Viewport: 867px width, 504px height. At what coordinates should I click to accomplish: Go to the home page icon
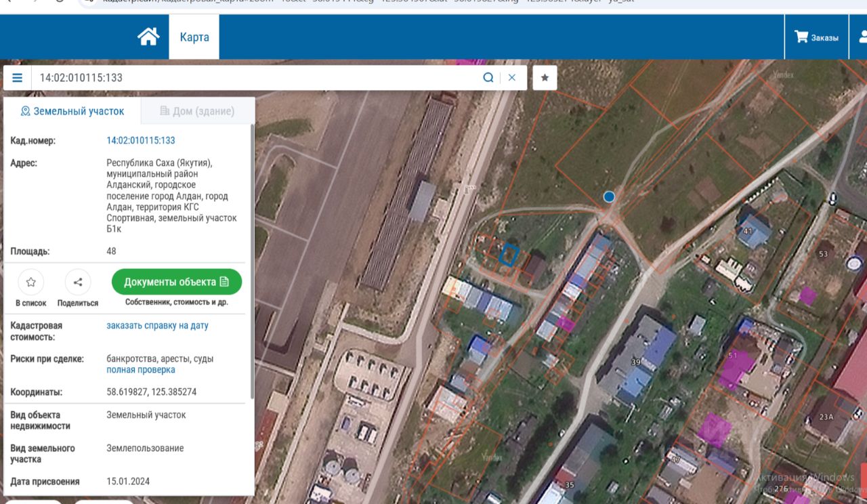tap(149, 37)
